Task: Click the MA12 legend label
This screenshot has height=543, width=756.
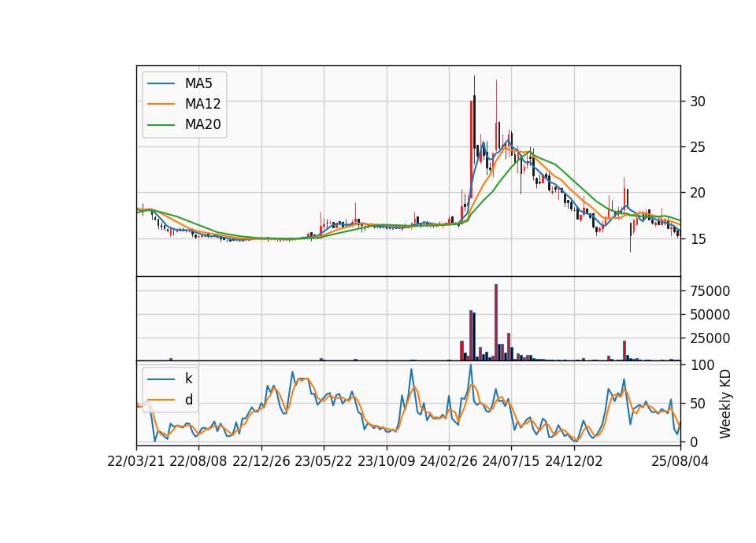Action: 202,104
